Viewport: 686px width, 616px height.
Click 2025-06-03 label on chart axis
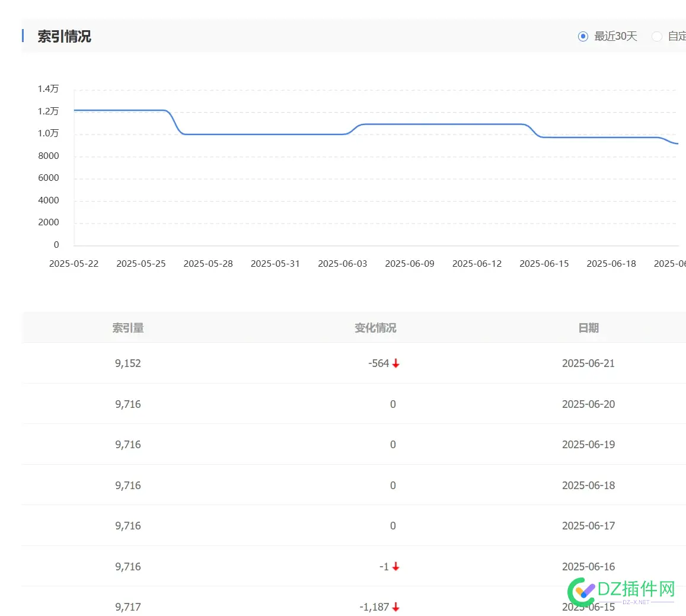[342, 264]
